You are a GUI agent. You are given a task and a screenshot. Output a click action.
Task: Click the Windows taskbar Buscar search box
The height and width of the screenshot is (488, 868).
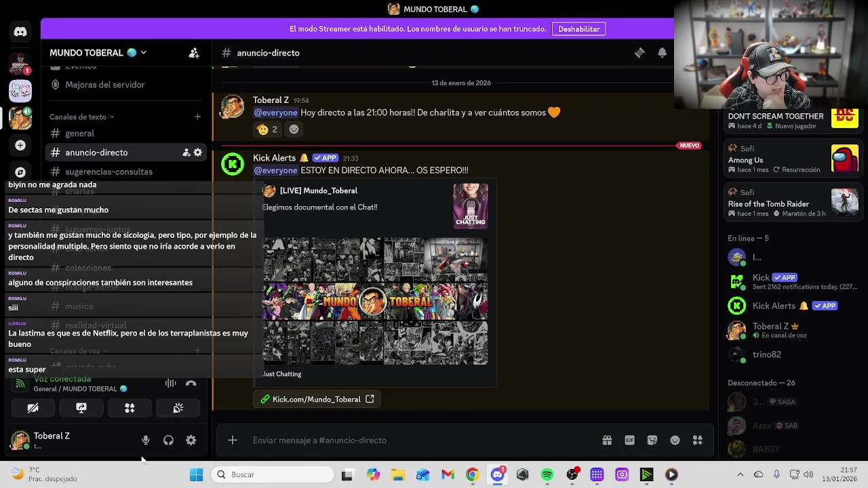tap(273, 474)
